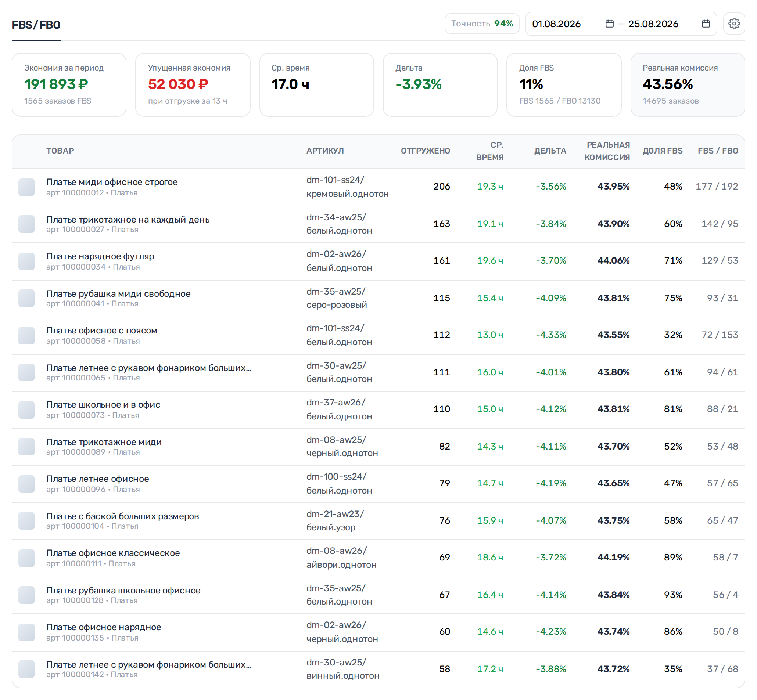Click average time value 19.6 ч
The width and height of the screenshot is (757, 700).
(x=490, y=261)
